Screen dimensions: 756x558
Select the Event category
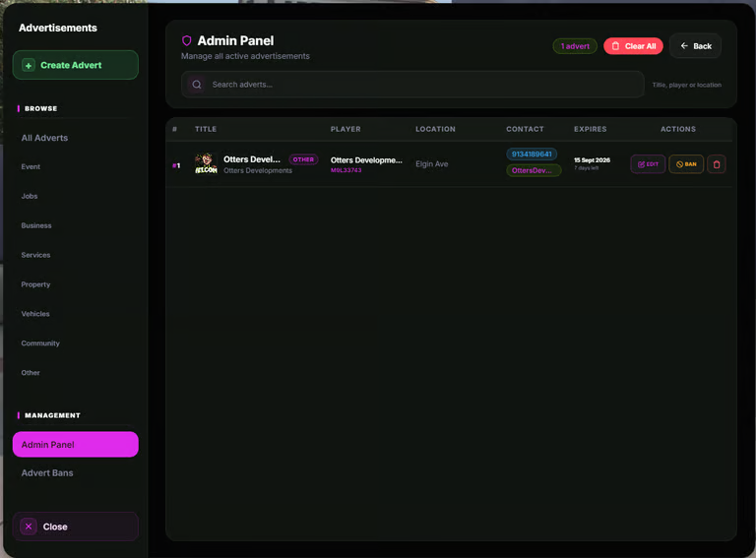coord(31,166)
